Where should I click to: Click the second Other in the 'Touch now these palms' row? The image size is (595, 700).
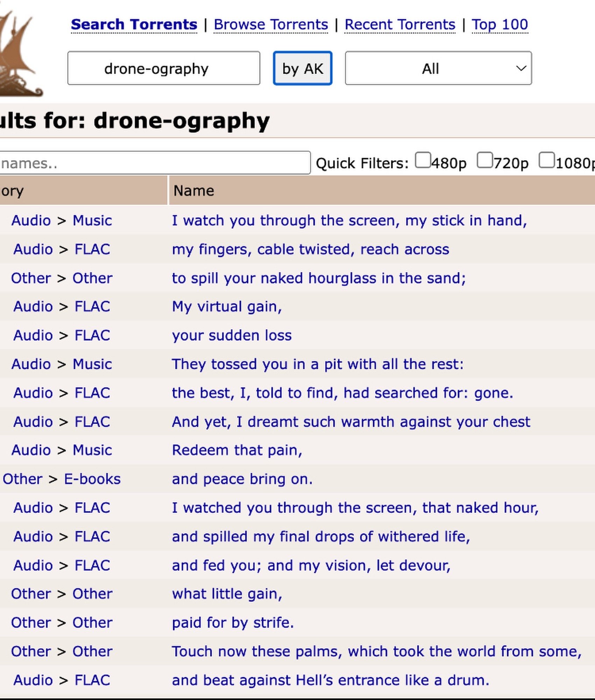coord(92,651)
